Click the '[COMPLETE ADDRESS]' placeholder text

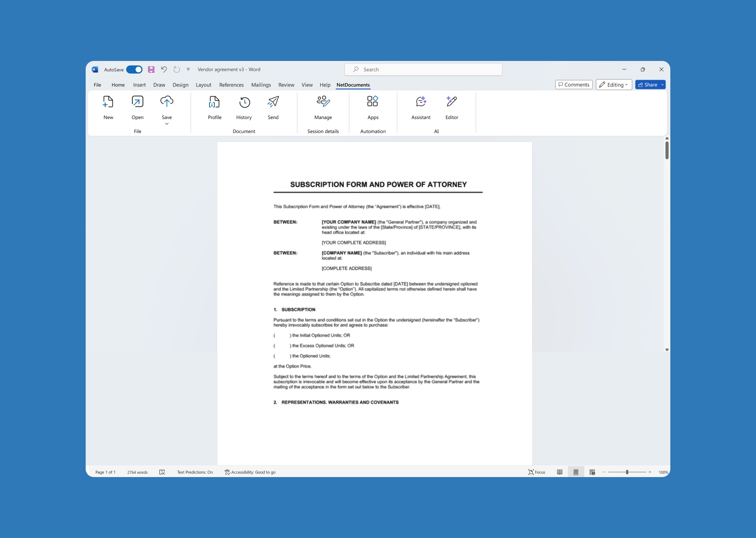pos(347,269)
